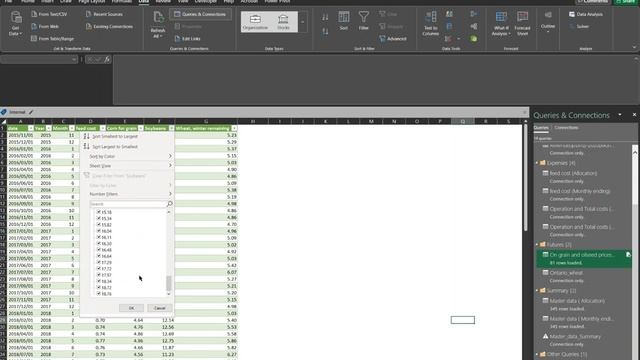The height and width of the screenshot is (360, 640).
Task: Uncheck the 18.76 filter value
Action: tap(98, 294)
